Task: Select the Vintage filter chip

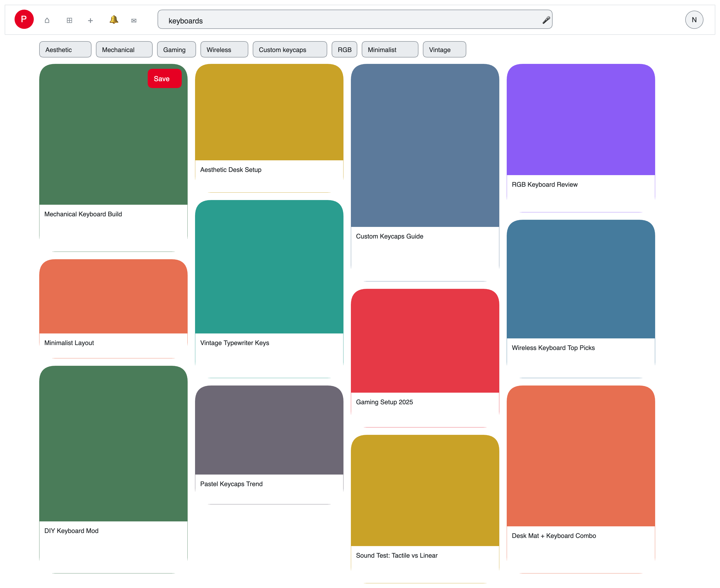Action: [x=444, y=49]
